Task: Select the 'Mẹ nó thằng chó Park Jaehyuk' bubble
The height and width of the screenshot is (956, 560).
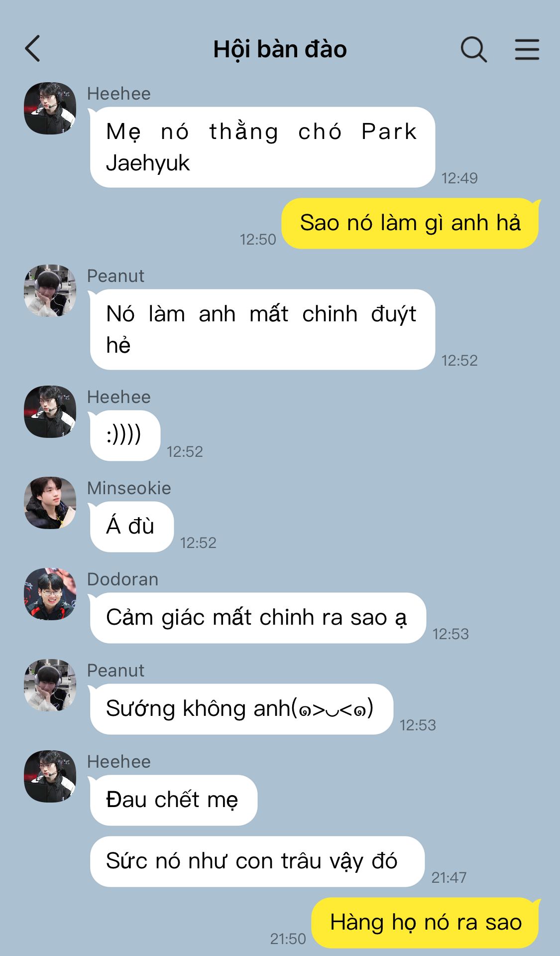Action: [262, 147]
